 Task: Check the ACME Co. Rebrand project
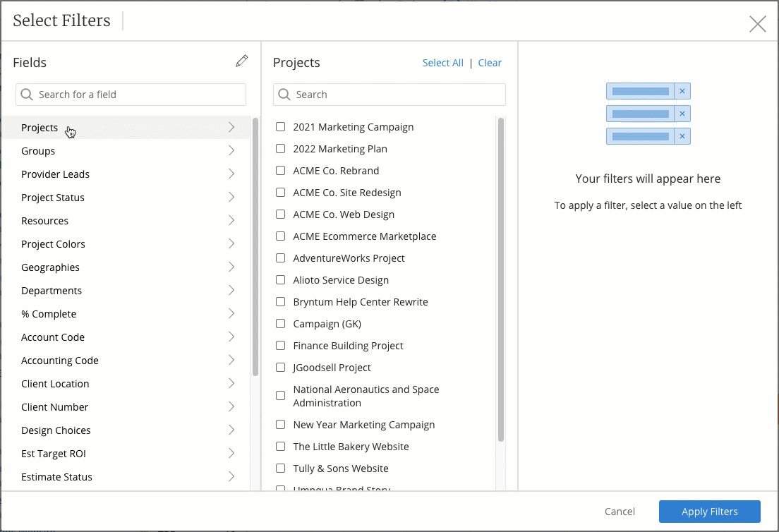(280, 170)
